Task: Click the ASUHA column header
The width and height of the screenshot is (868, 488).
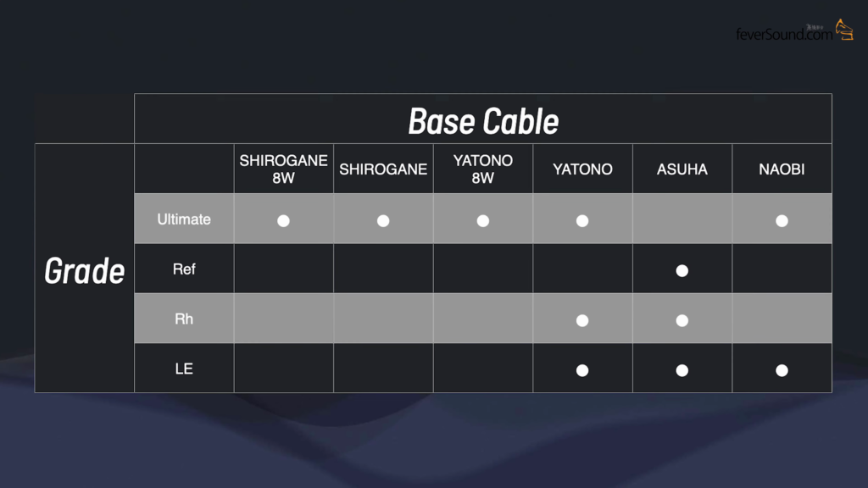Action: click(682, 169)
